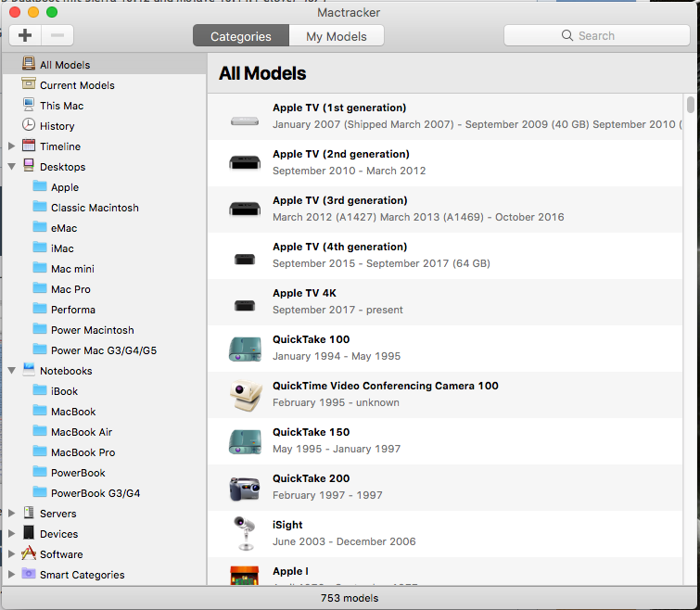Click the QuickTime Video Conferencing Camera icon
Image resolution: width=700 pixels, height=610 pixels.
[246, 395]
